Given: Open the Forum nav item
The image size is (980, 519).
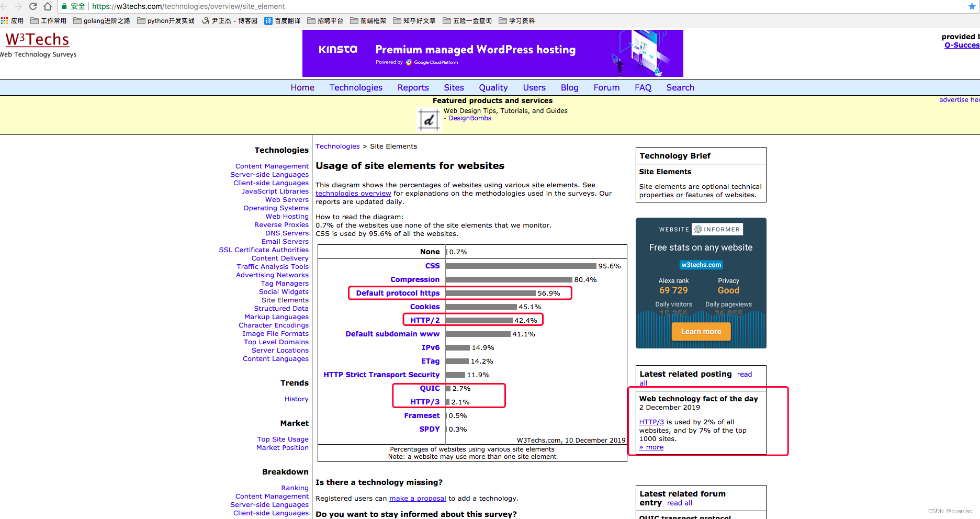Looking at the screenshot, I should pyautogui.click(x=606, y=87).
